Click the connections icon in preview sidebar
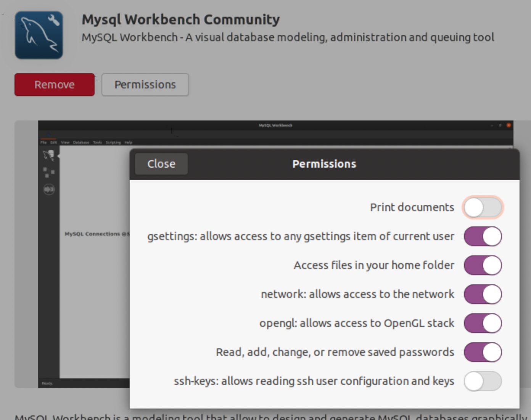 (49, 155)
